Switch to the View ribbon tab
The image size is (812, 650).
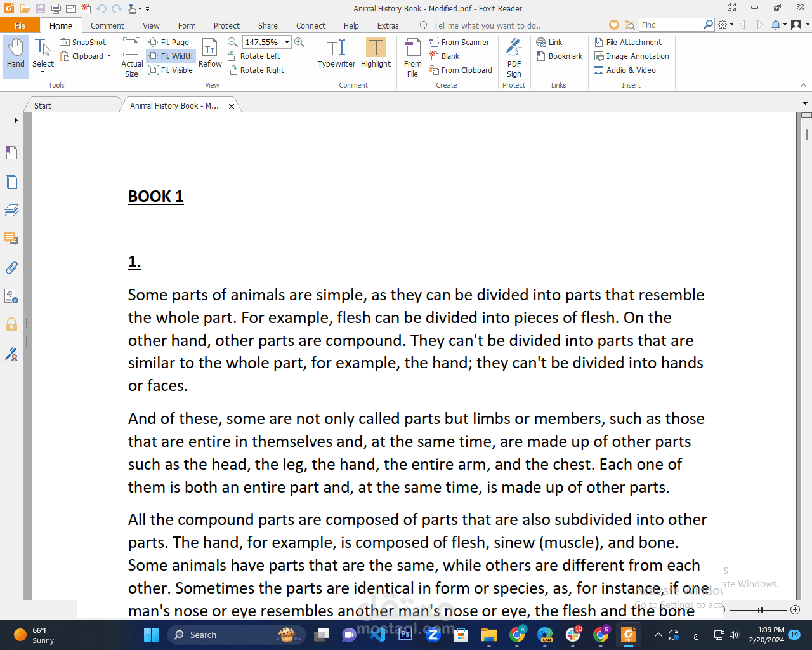coord(151,25)
